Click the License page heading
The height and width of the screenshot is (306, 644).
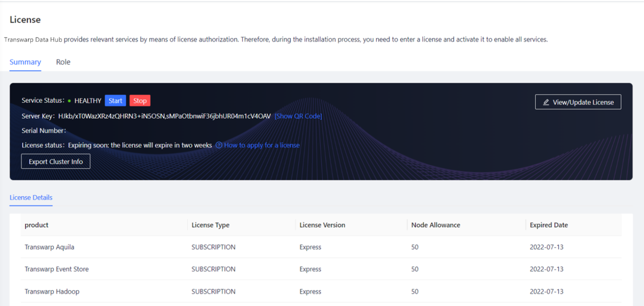coord(25,20)
